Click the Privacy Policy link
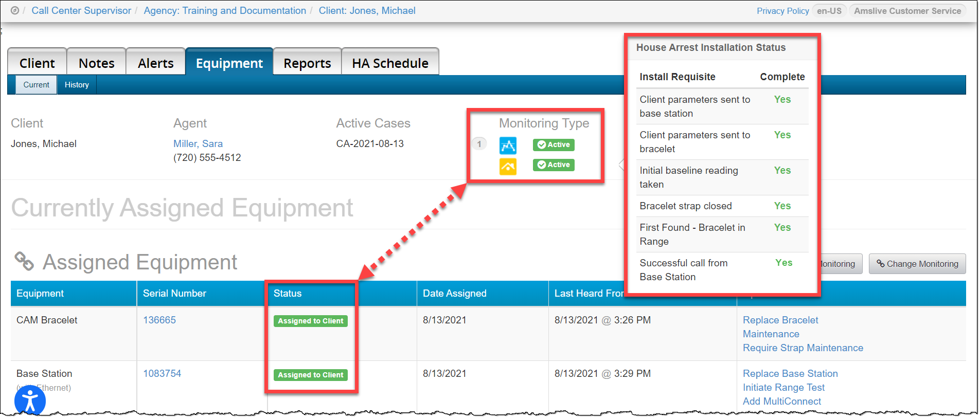The image size is (980, 418). [x=782, y=11]
